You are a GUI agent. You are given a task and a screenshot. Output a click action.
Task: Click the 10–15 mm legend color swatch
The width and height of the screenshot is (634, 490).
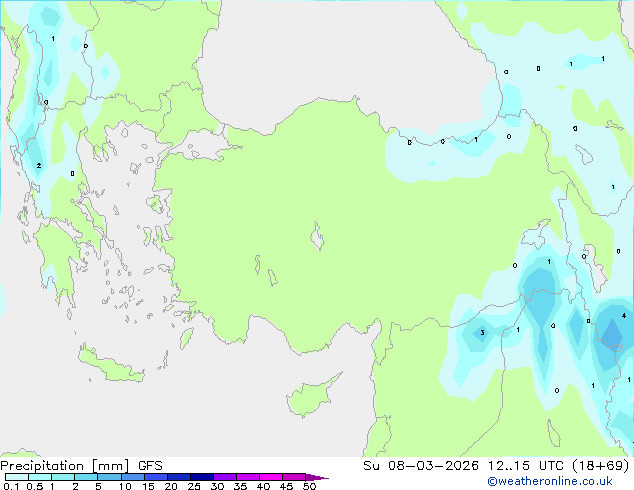click(x=133, y=477)
